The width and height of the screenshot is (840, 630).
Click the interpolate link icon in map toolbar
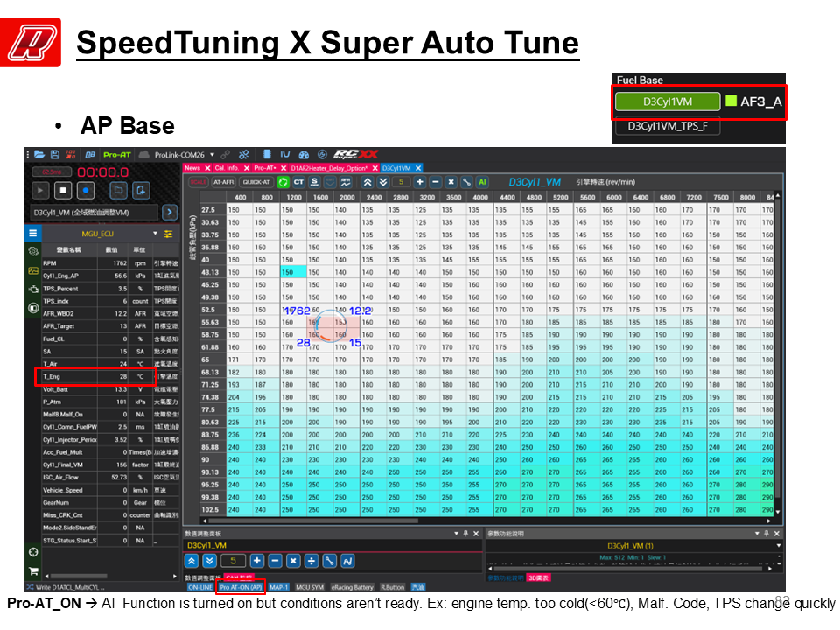466,182
